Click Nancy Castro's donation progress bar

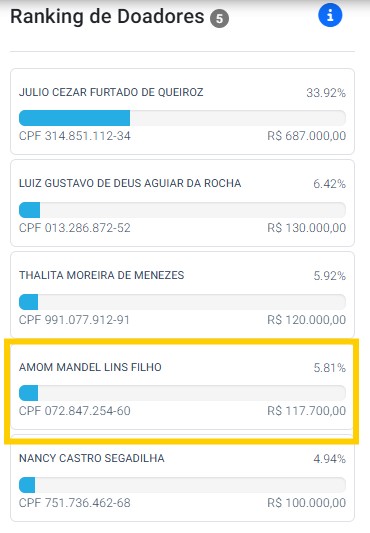[182, 485]
